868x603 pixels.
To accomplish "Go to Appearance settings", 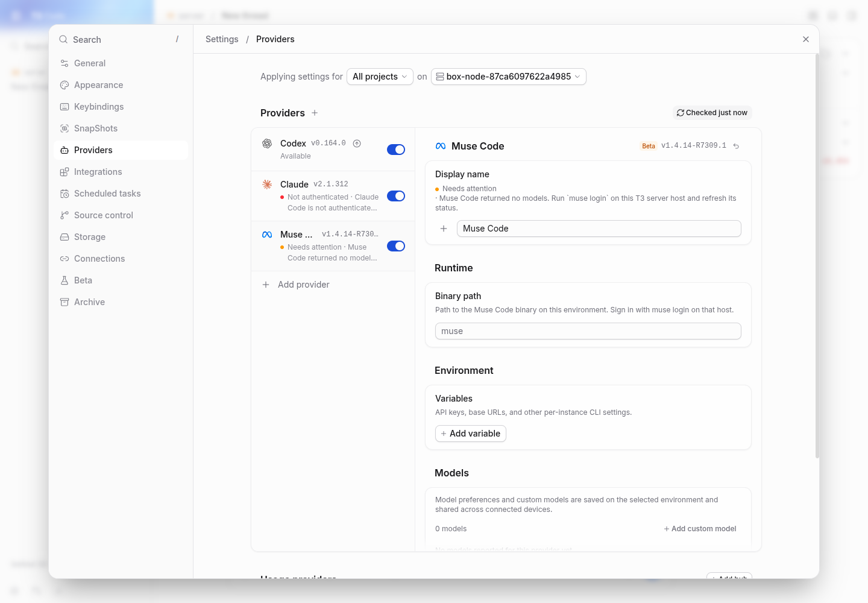I will (121, 85).
